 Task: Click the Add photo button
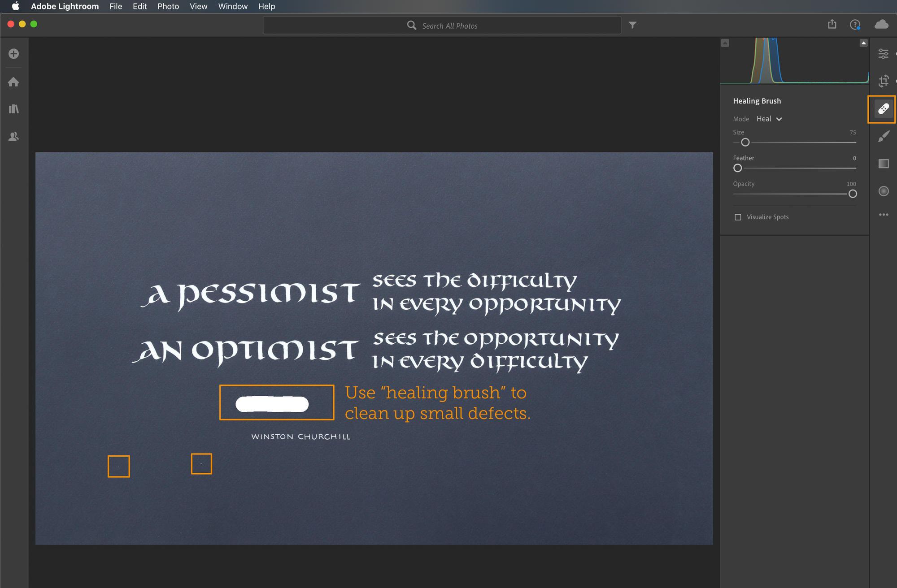[x=14, y=52]
